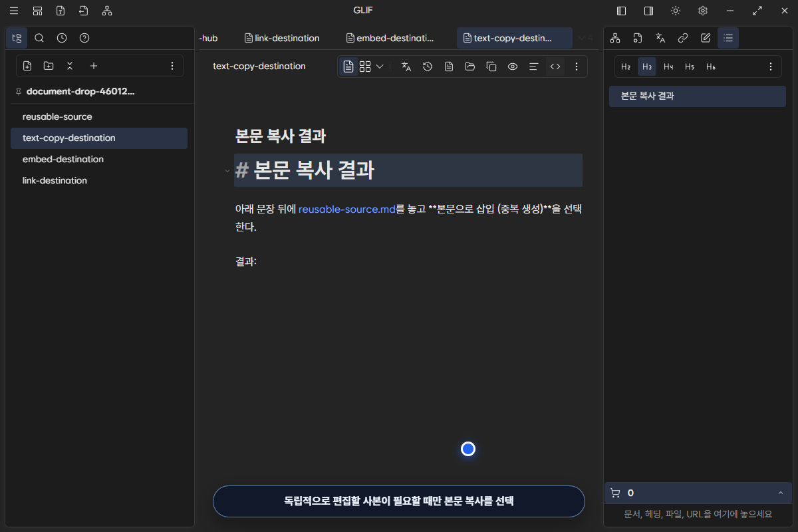798x532 pixels.
Task: Toggle the left sidebar panel
Action: click(622, 11)
